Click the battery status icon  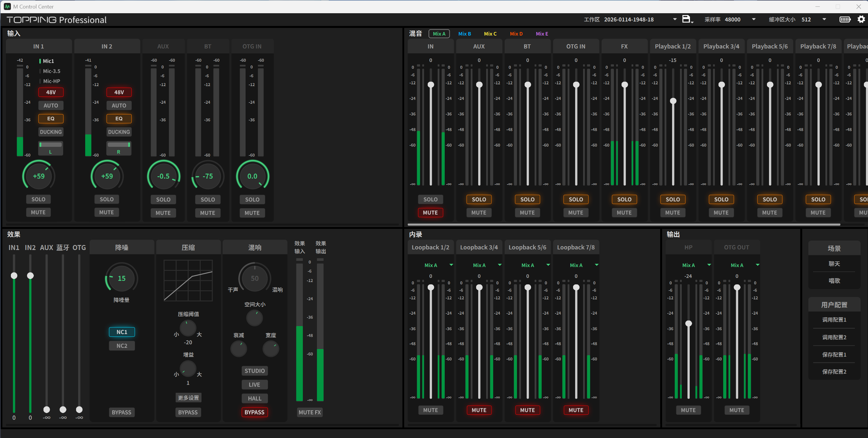click(x=845, y=19)
